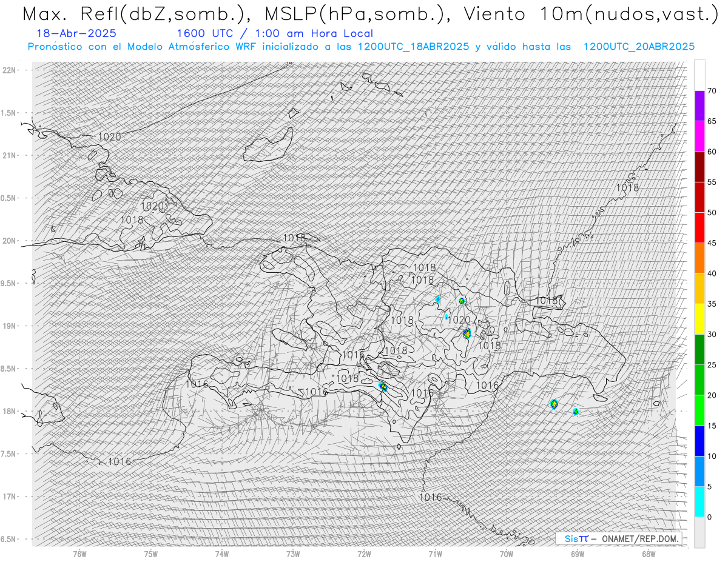Select the orange 40–45 dBZ colorbar band
728x562 pixels.
(699, 258)
